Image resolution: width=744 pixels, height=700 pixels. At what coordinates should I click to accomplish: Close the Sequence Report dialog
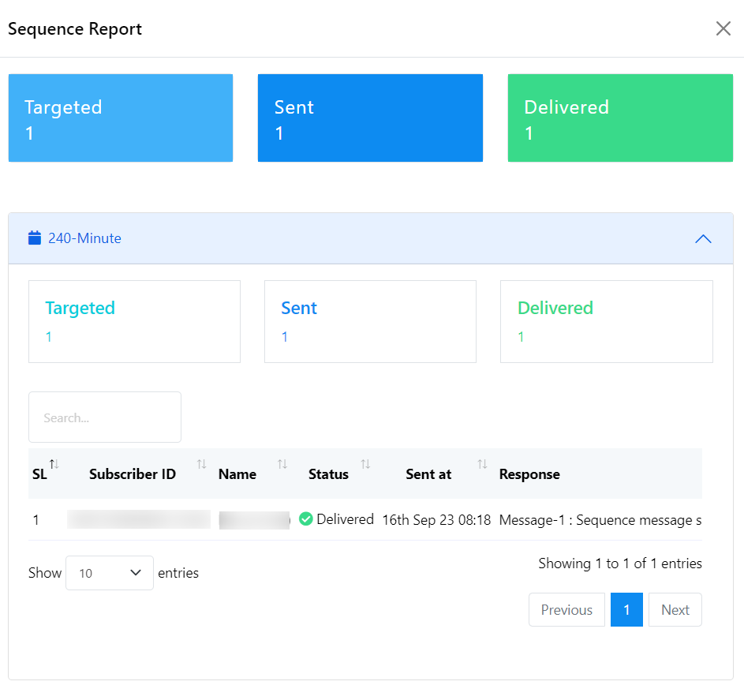coord(723,29)
